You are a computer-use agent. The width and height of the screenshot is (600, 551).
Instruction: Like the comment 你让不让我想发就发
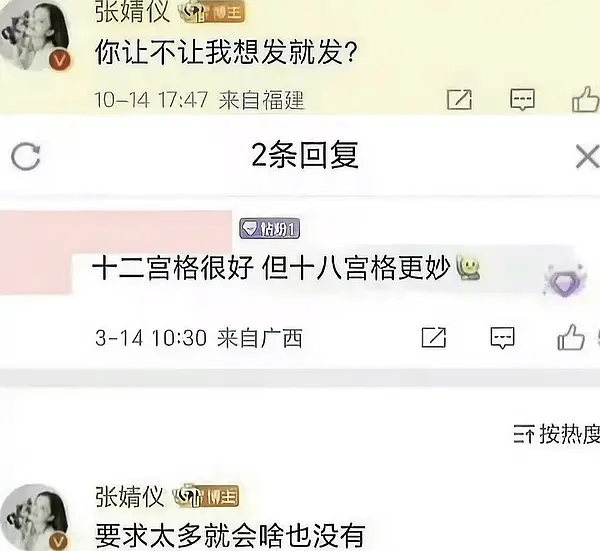585,99
